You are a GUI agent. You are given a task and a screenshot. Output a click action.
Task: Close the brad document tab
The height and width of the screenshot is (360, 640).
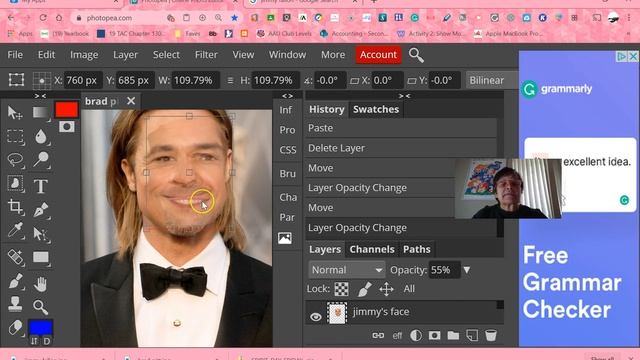click(x=131, y=101)
